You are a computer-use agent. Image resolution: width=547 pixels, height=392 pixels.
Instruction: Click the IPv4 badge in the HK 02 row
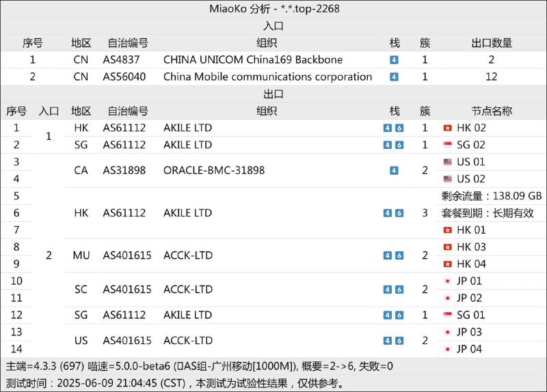click(388, 128)
